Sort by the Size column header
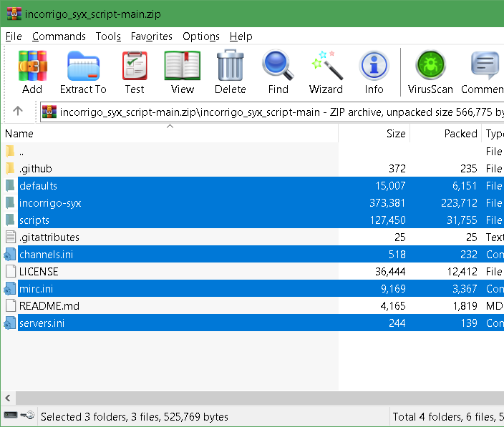The height and width of the screenshot is (427, 504). tap(374, 133)
